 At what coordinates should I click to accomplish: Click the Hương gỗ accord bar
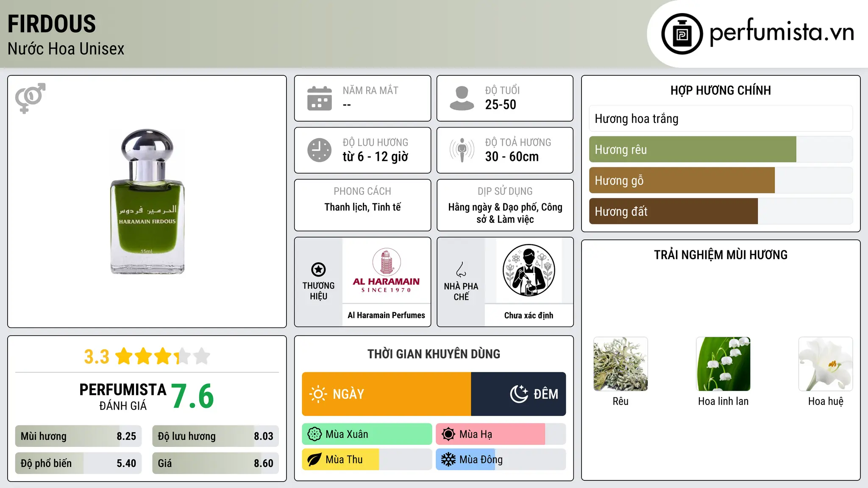pos(682,180)
